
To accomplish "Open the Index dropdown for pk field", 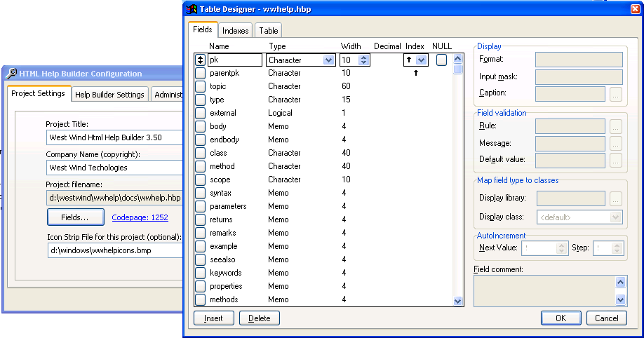I will point(422,60).
